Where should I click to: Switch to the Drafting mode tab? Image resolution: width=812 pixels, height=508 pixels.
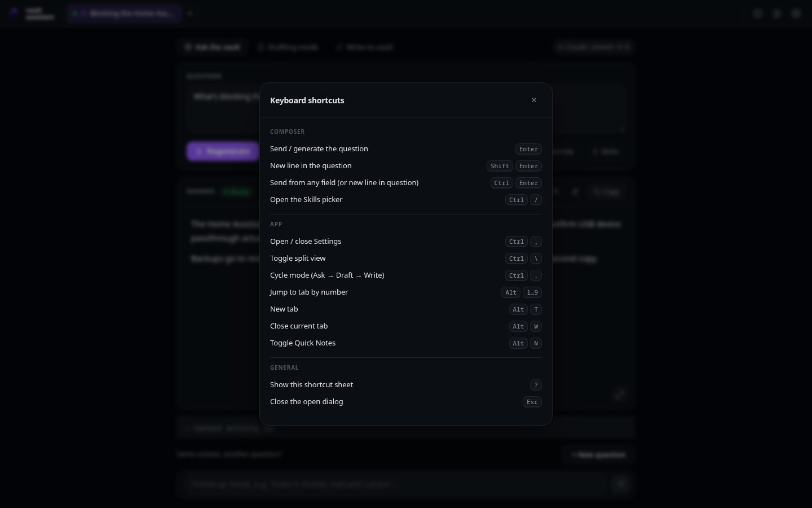pyautogui.click(x=288, y=47)
